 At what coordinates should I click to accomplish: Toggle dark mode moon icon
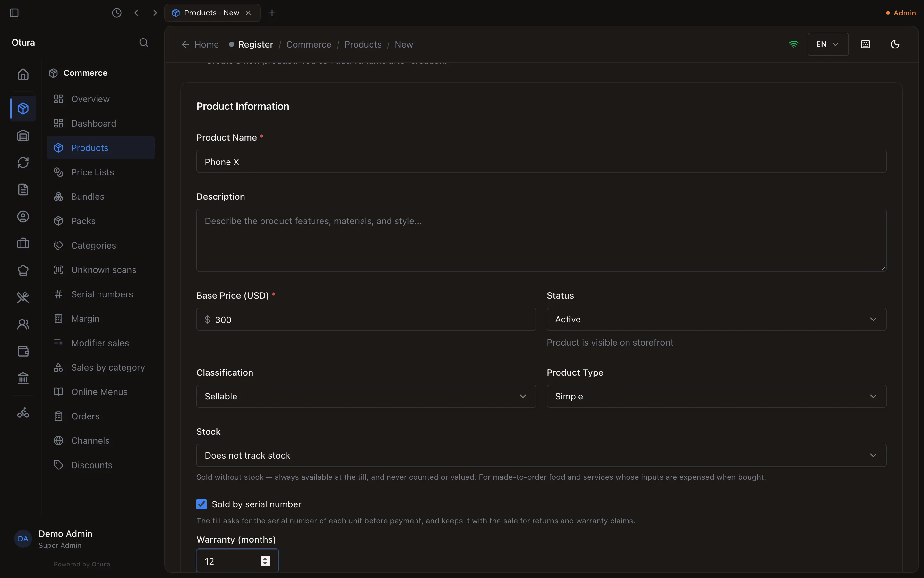tap(895, 44)
